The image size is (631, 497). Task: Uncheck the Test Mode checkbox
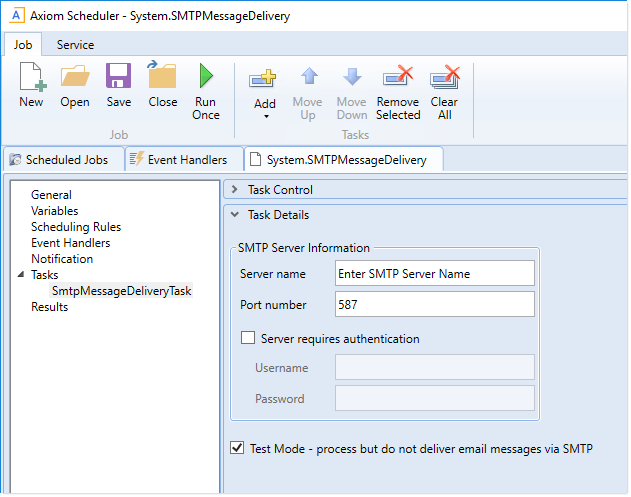click(237, 448)
